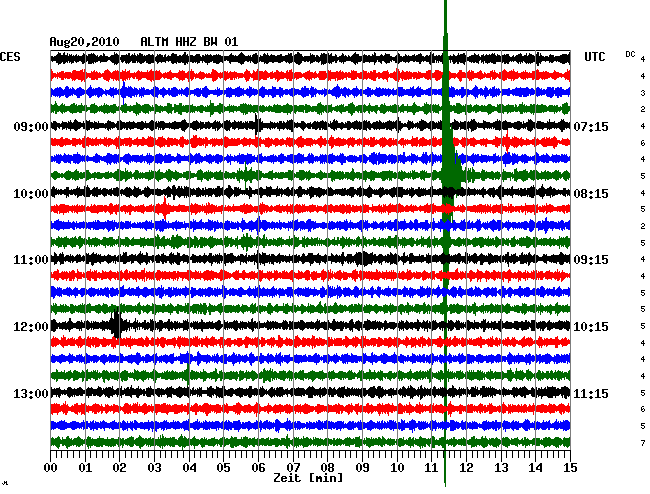Select minute 09 on the time axis
650x494 pixels.
[x=362, y=468]
